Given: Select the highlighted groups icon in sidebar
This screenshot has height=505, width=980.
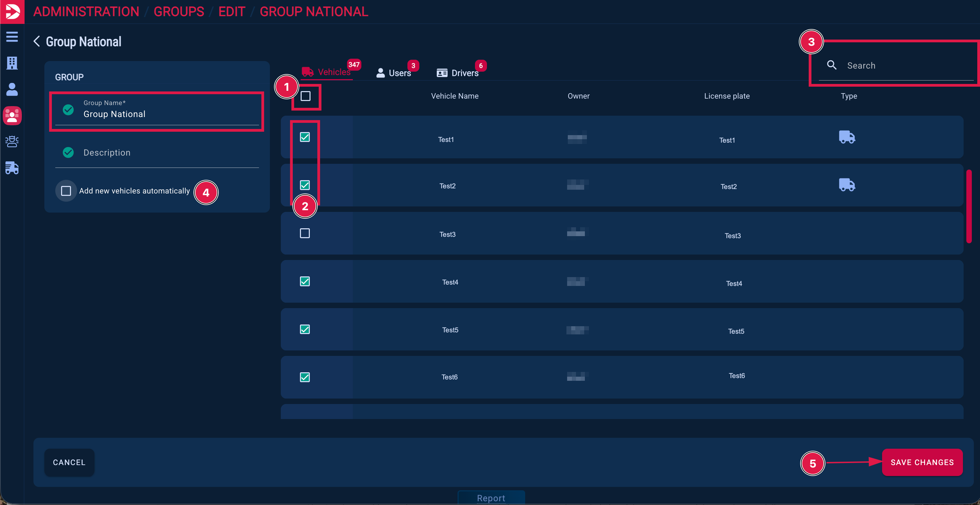Looking at the screenshot, I should (12, 115).
